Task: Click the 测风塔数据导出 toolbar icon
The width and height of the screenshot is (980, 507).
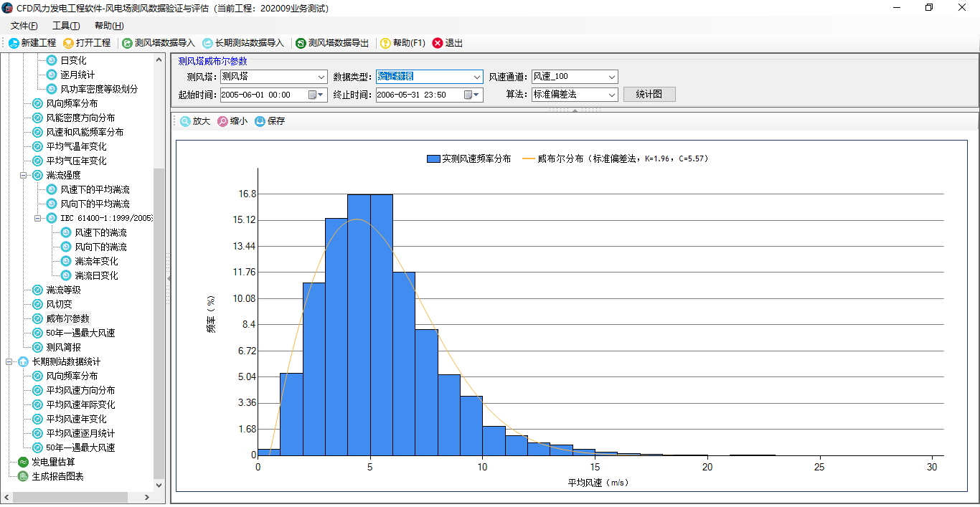Action: [x=301, y=43]
